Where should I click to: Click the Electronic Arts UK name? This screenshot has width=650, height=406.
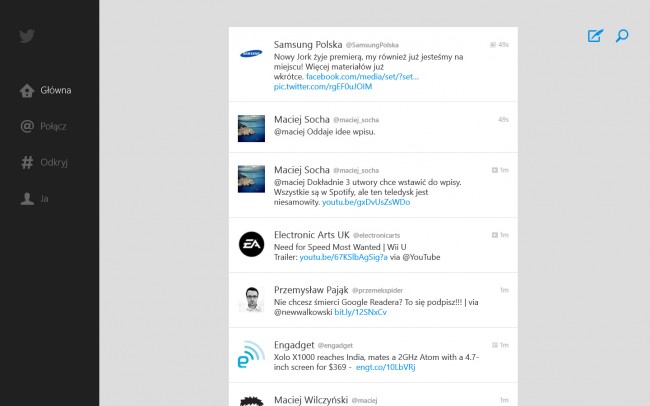(312, 235)
